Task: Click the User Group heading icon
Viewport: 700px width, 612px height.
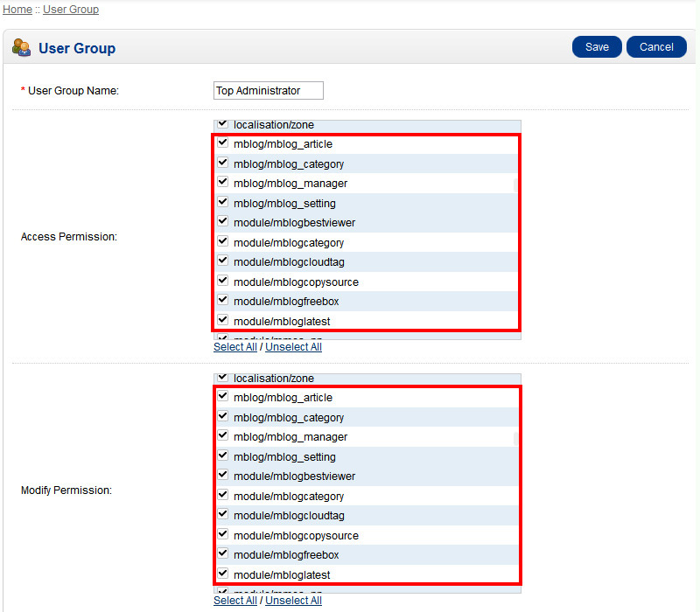Action: pos(22,48)
